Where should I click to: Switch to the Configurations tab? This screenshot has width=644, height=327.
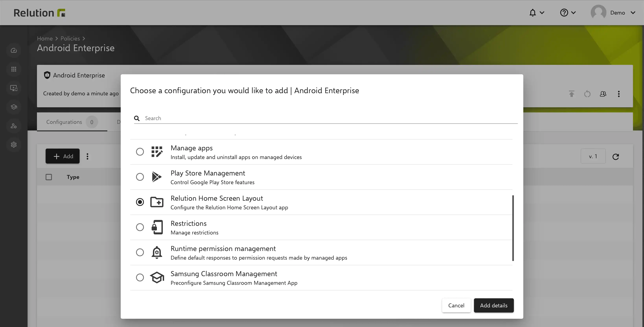pyautogui.click(x=72, y=122)
